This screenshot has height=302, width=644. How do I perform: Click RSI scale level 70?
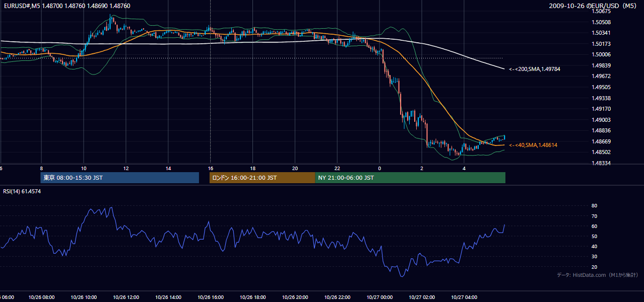[594, 216]
